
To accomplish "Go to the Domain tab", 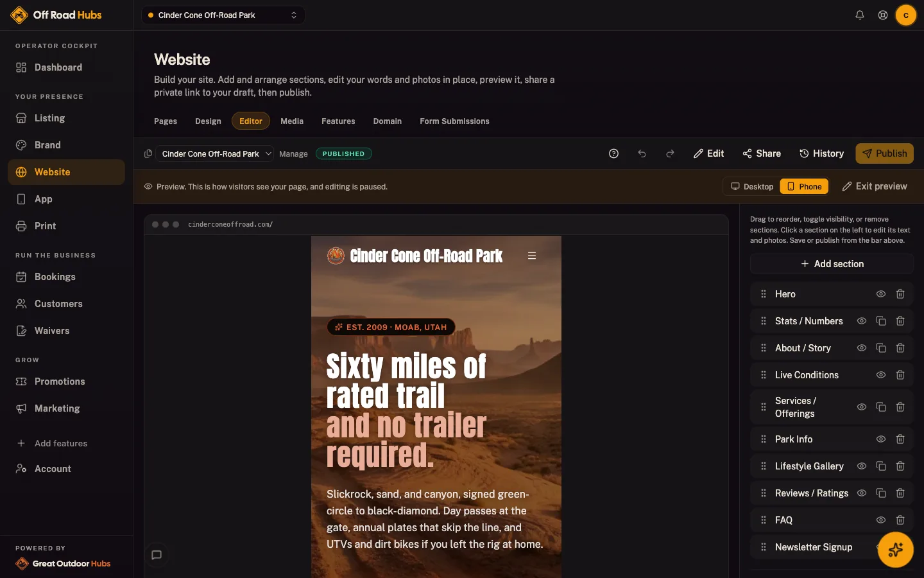I will (388, 121).
